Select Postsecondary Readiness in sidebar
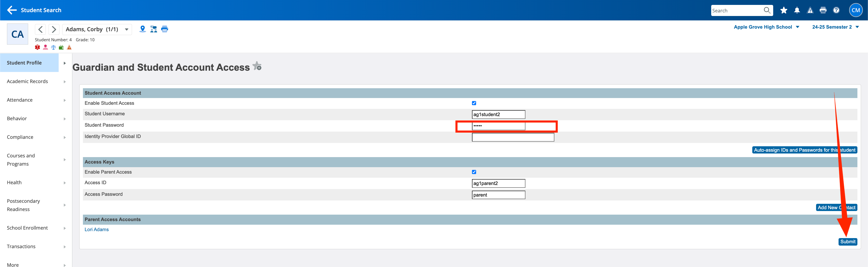The height and width of the screenshot is (267, 868). pyautogui.click(x=23, y=205)
